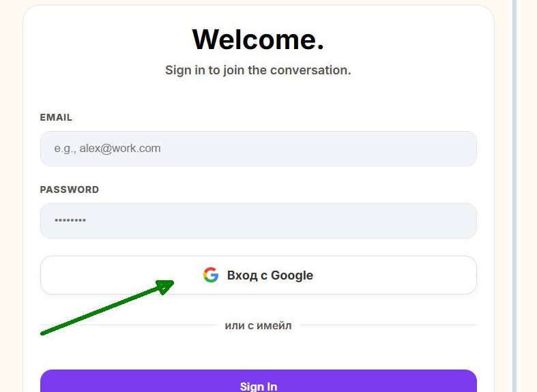Click the 'Welcome.' heading
The image size is (537, 392).
point(258,40)
